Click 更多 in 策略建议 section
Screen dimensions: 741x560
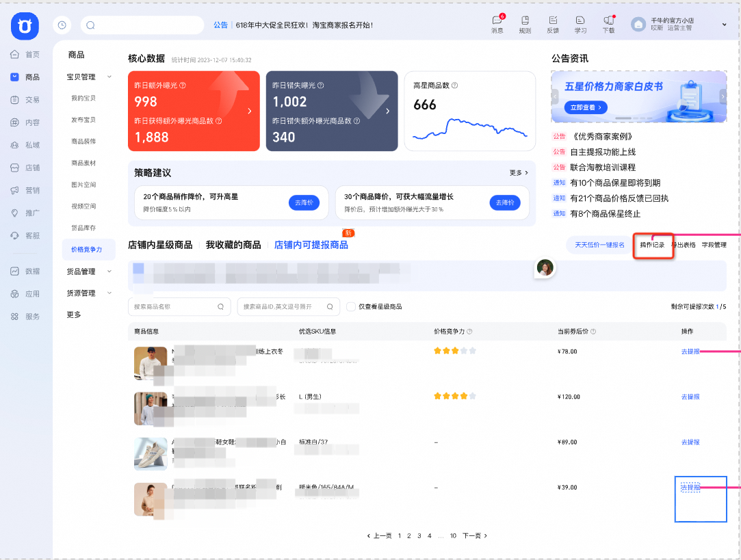pyautogui.click(x=519, y=173)
